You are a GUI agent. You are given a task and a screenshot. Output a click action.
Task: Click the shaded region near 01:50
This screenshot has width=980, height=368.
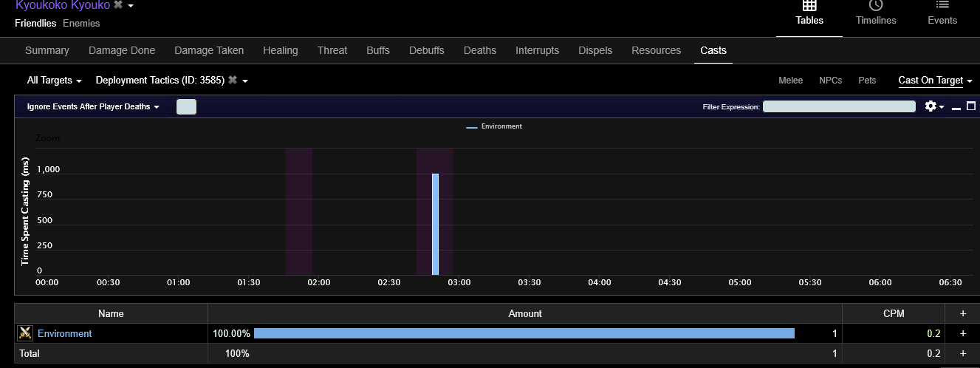[x=299, y=211]
